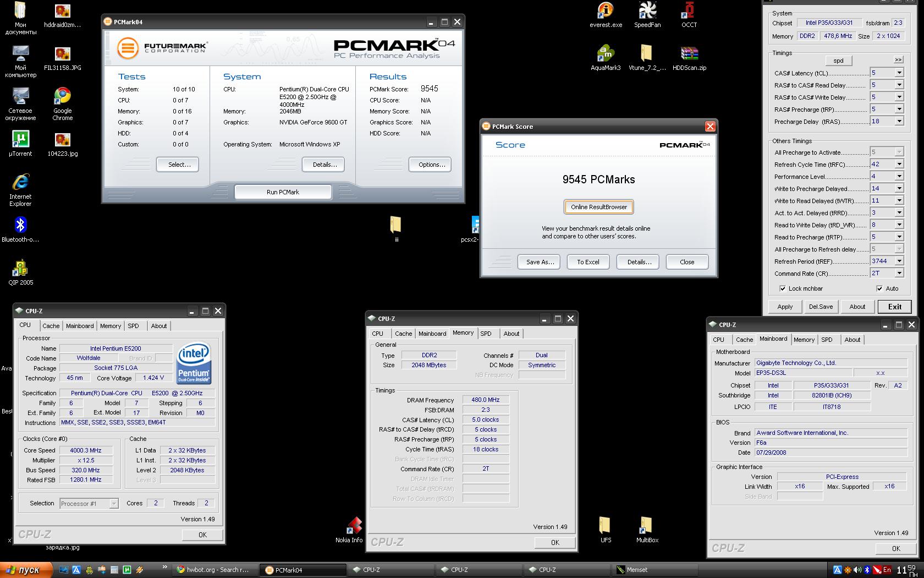This screenshot has width=924, height=578.
Task: Select the HDDScan.zip archive icon
Action: 689,58
